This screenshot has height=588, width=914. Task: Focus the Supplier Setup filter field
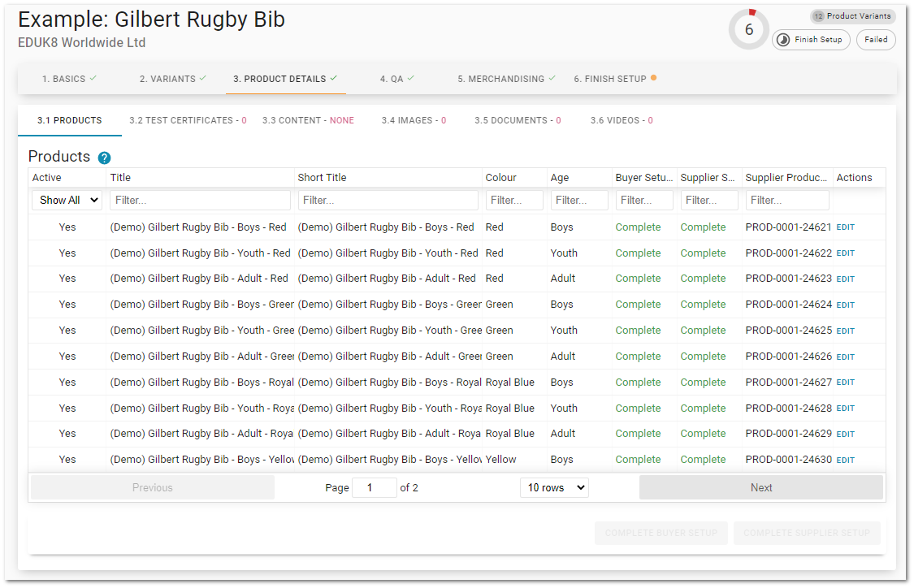click(x=709, y=201)
